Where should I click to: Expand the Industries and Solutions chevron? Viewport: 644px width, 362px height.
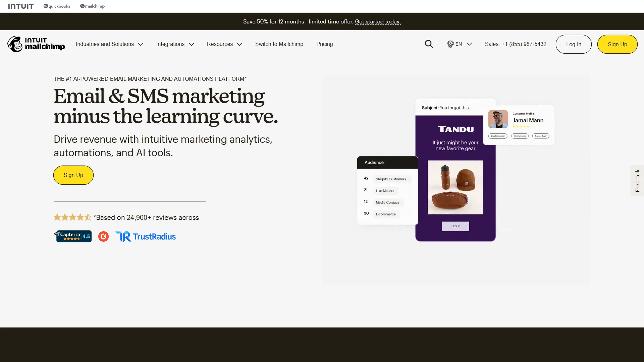(x=141, y=44)
